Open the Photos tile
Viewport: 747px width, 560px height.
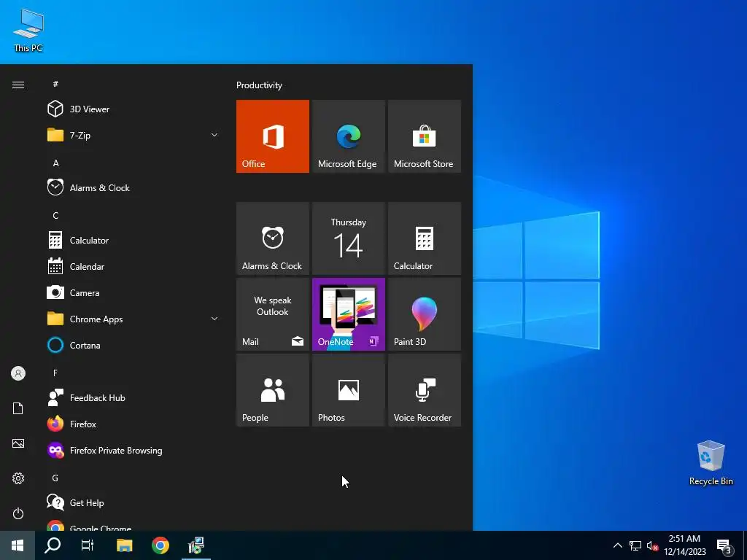tap(348, 390)
